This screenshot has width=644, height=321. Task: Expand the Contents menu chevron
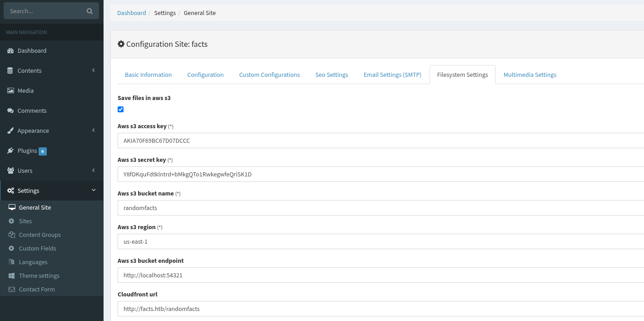coord(94,70)
